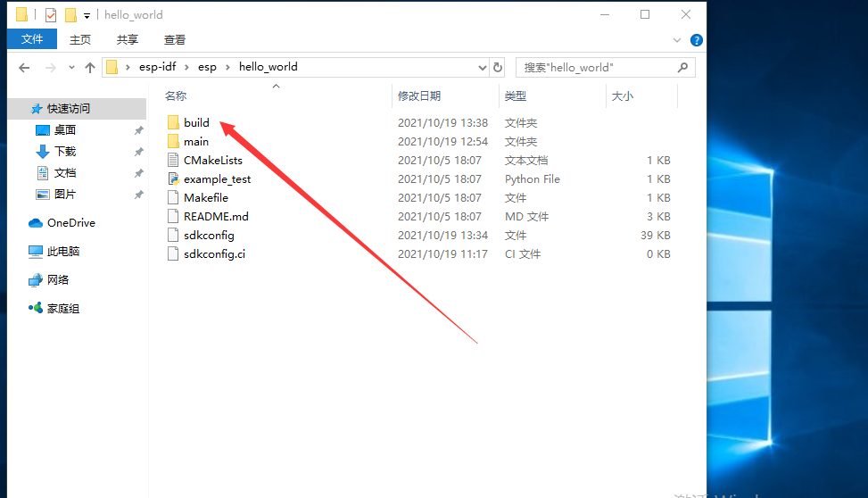Unpin 下载 using its pin icon
The width and height of the screenshot is (868, 498).
[x=138, y=151]
